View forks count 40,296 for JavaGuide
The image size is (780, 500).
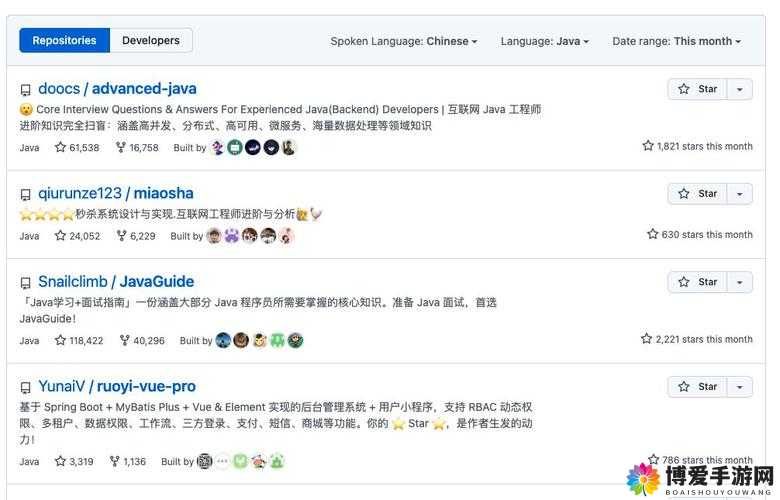tap(142, 340)
